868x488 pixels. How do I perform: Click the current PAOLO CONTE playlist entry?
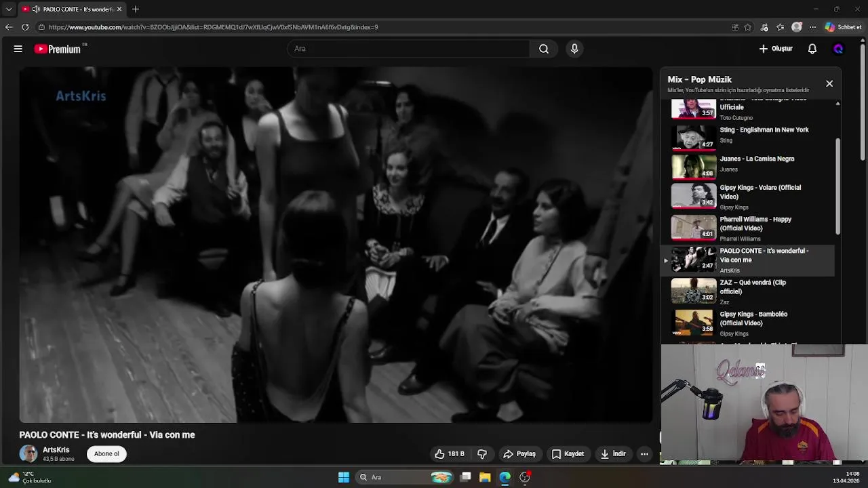tap(749, 260)
